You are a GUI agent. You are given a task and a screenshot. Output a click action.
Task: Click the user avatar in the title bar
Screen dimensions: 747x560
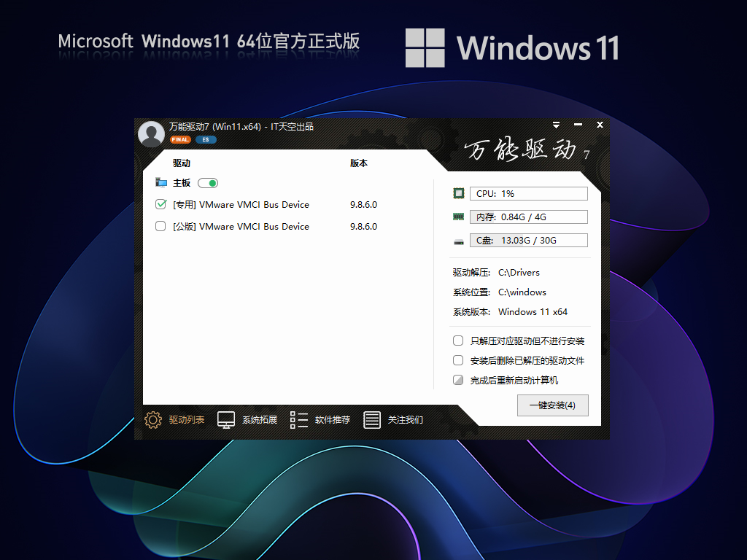(151, 133)
